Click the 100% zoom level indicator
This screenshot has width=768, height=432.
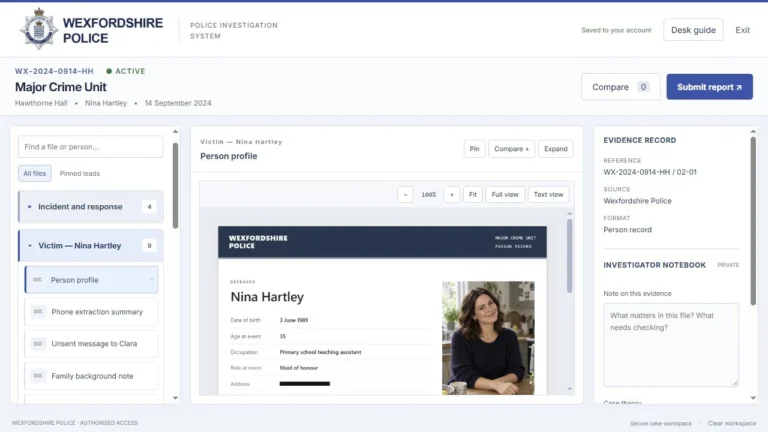[429, 194]
